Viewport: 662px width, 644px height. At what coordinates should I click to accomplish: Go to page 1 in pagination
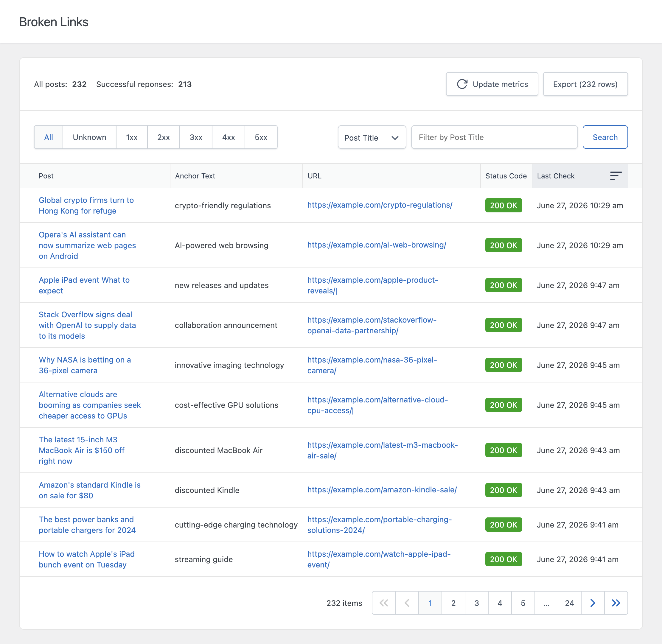point(430,603)
